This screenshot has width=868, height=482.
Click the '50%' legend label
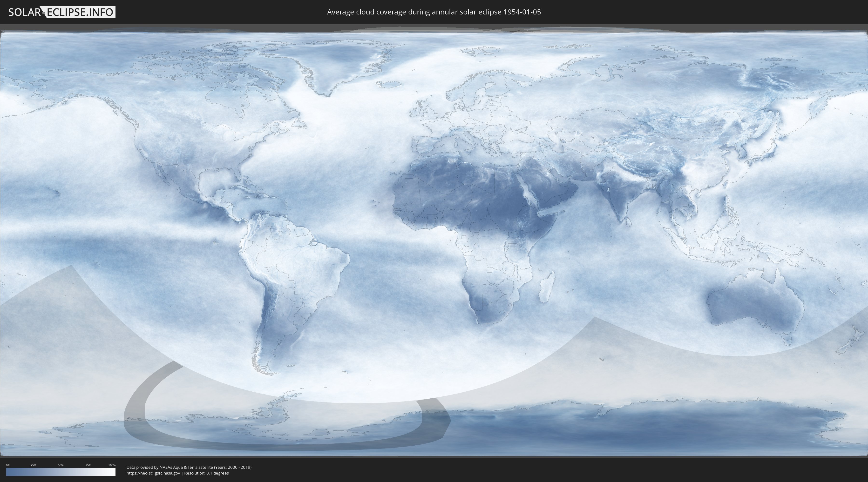click(61, 465)
